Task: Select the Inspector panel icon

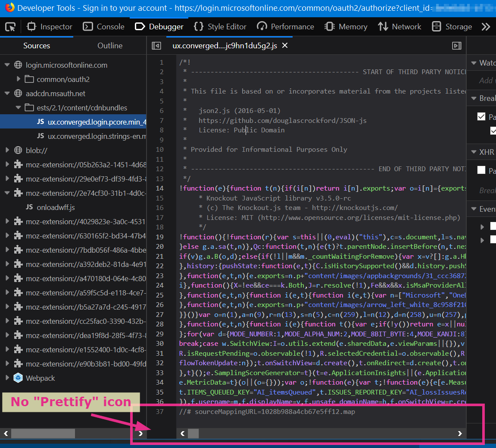Action: 30,26
